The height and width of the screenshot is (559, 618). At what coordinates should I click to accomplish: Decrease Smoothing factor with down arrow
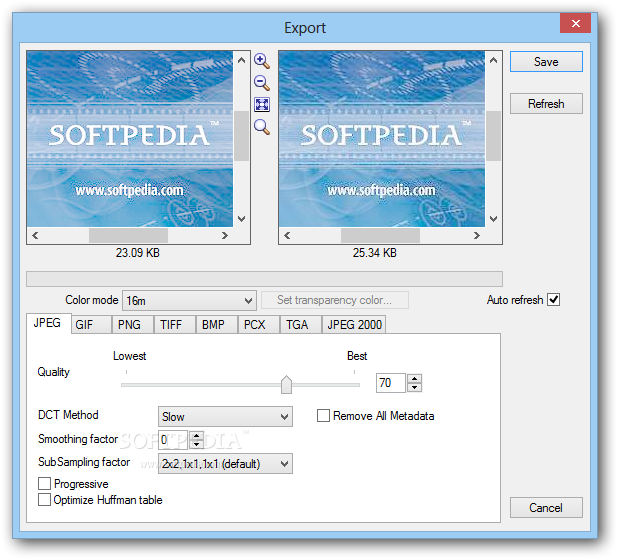point(196,444)
